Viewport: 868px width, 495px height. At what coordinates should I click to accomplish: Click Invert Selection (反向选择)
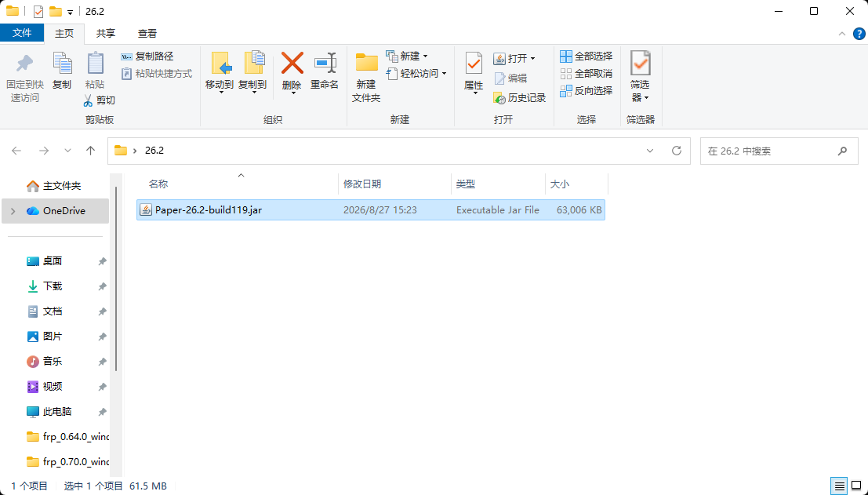pyautogui.click(x=587, y=90)
